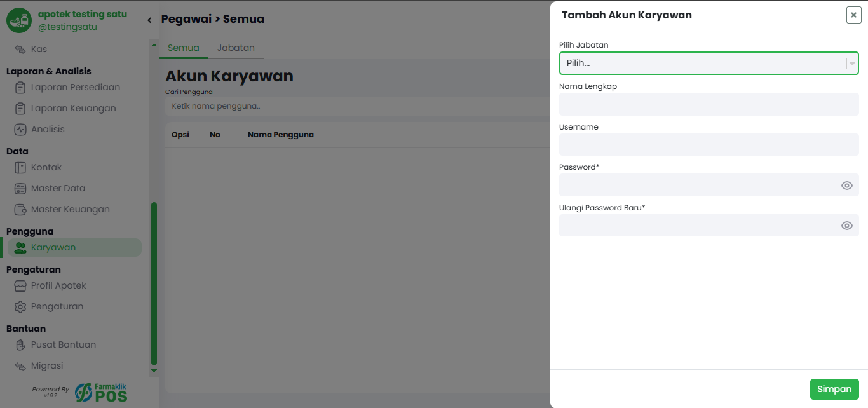The width and height of the screenshot is (868, 408).
Task: Click the apotek testing satu avatar
Action: point(19,20)
